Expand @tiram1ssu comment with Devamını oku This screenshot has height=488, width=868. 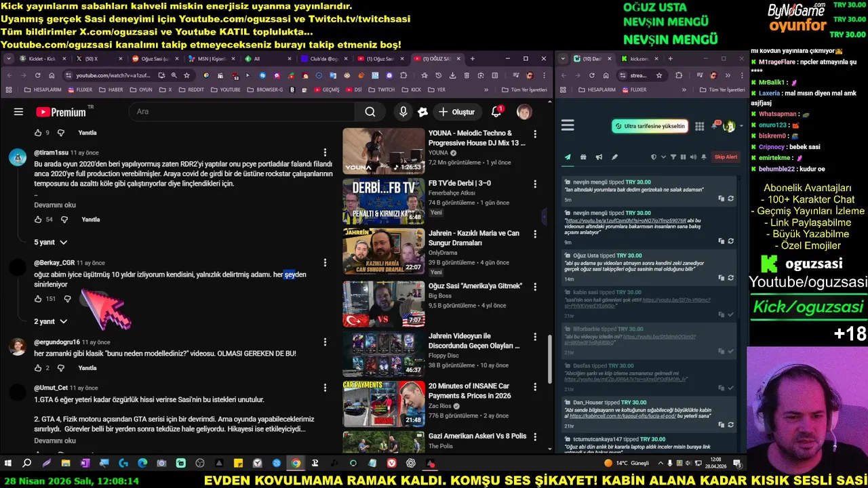[x=55, y=205]
